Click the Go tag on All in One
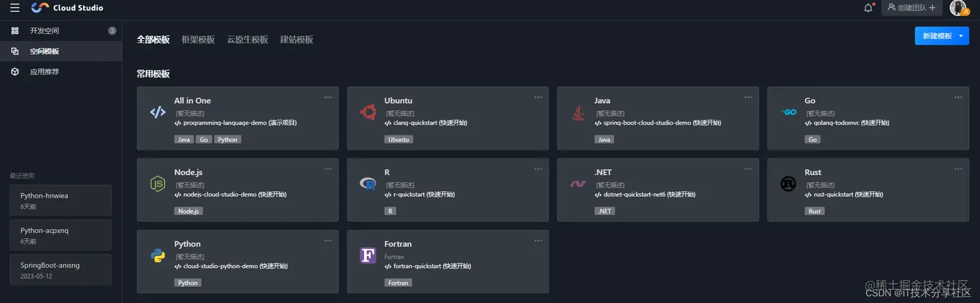Screen dimensions: 980x303 click(x=204, y=139)
